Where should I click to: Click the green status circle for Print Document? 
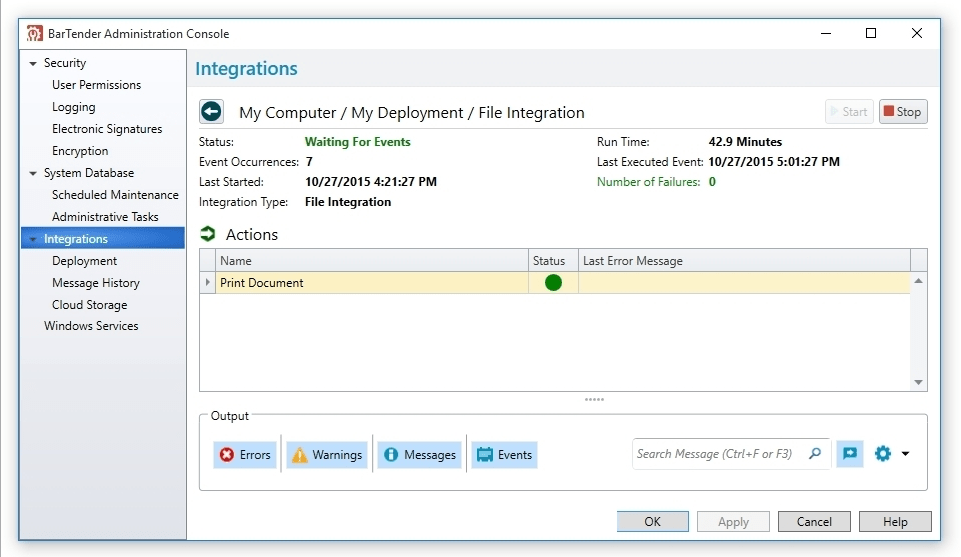pyautogui.click(x=553, y=282)
